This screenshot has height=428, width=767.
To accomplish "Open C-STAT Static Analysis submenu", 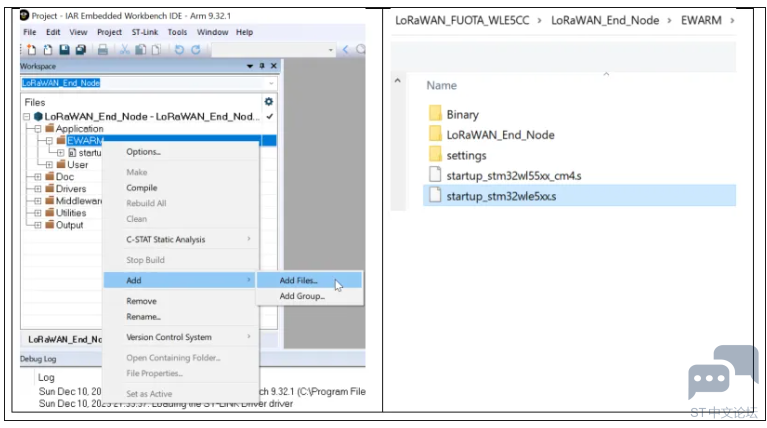I will pyautogui.click(x=181, y=239).
